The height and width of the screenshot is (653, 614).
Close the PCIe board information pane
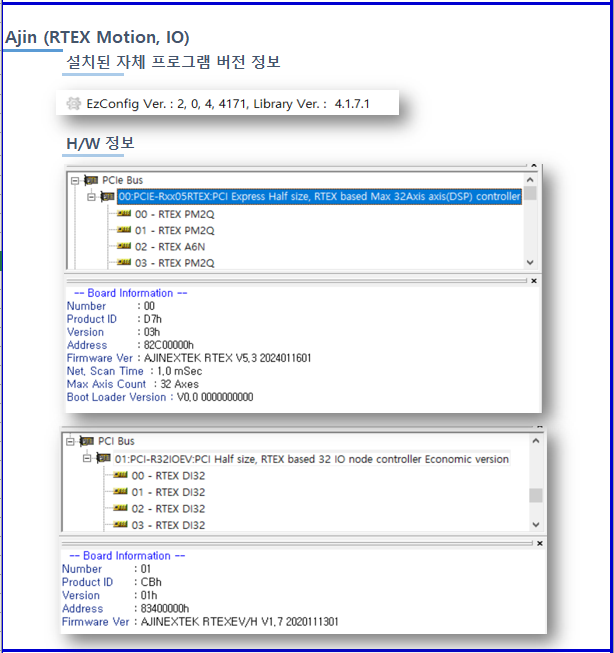pos(533,281)
